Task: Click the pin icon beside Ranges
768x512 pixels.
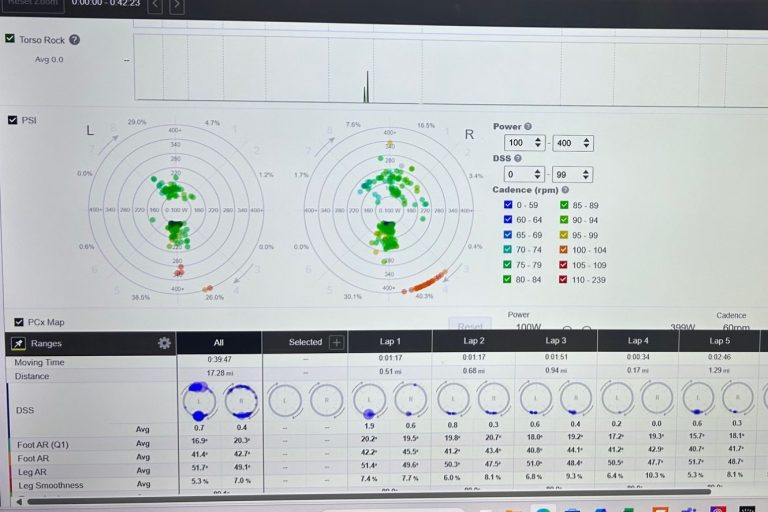Action: pyautogui.click(x=17, y=343)
